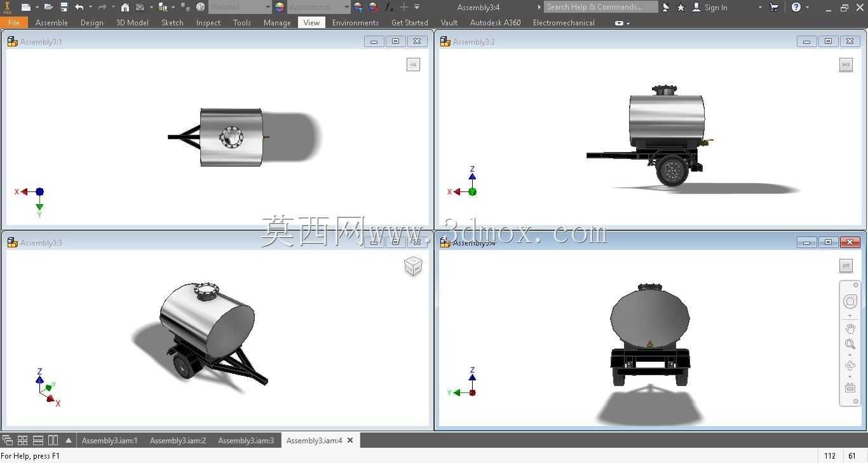
Task: Click the select priority filter icon
Action: (163, 7)
